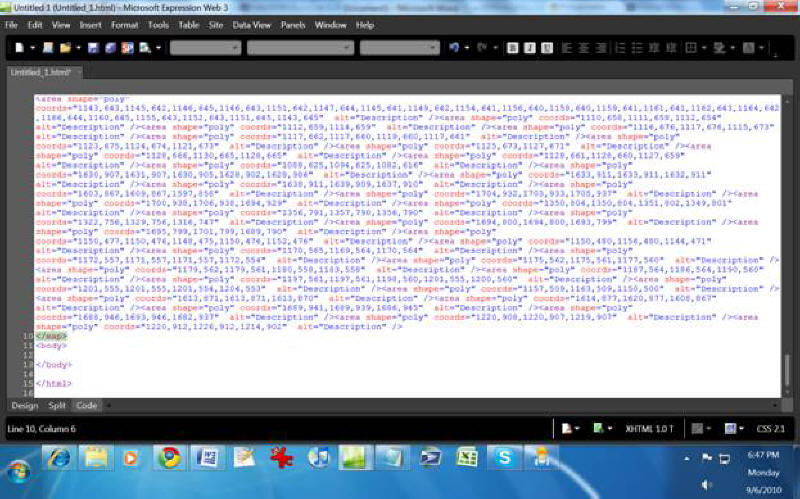Click the Save All icon
The image size is (800, 499).
click(110, 47)
